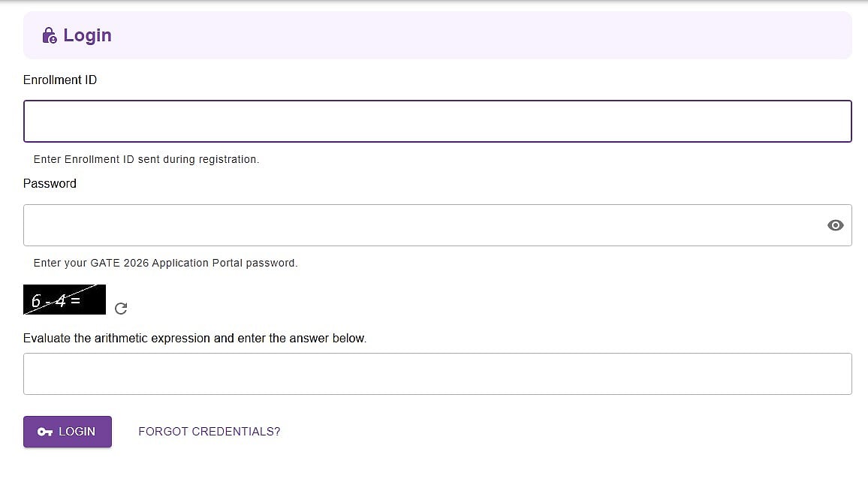Click the digit 4 in the captcha

click(x=61, y=301)
